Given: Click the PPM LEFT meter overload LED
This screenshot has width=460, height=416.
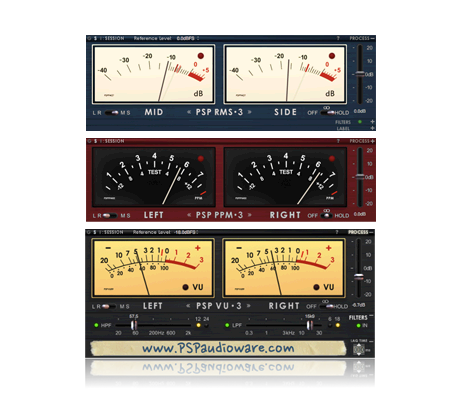Looking at the screenshot, I should pos(201,159).
